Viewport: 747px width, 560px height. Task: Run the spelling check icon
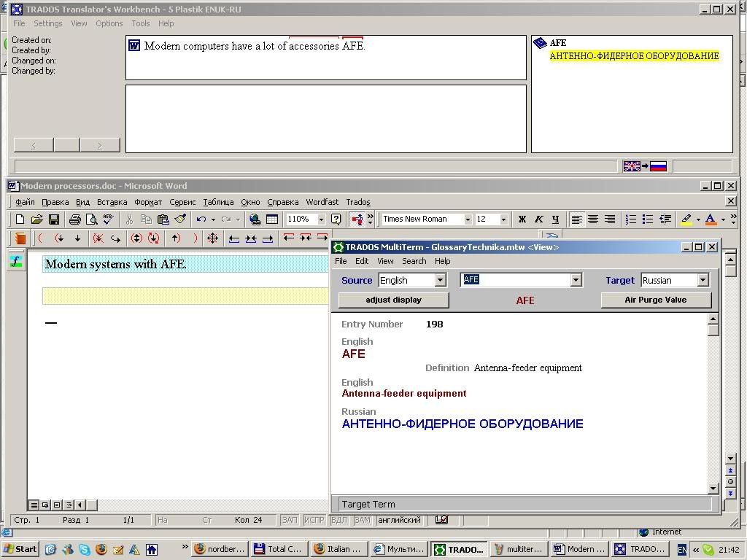coord(108,219)
